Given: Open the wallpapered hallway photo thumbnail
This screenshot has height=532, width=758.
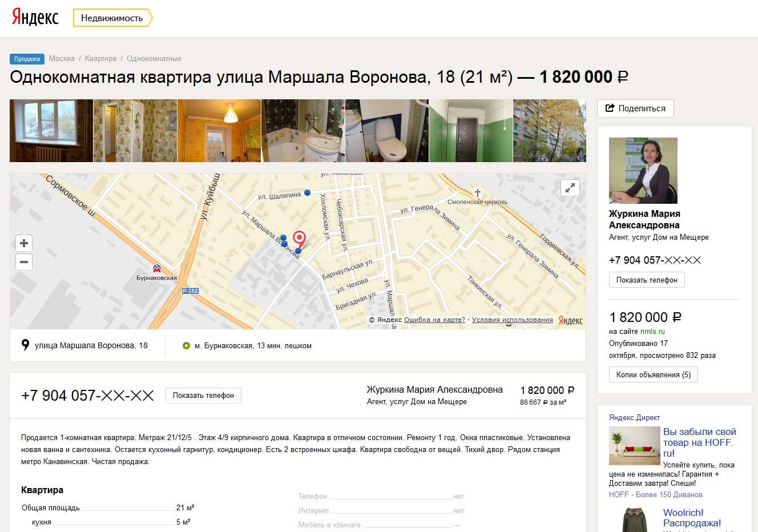Looking at the screenshot, I should coord(135,131).
